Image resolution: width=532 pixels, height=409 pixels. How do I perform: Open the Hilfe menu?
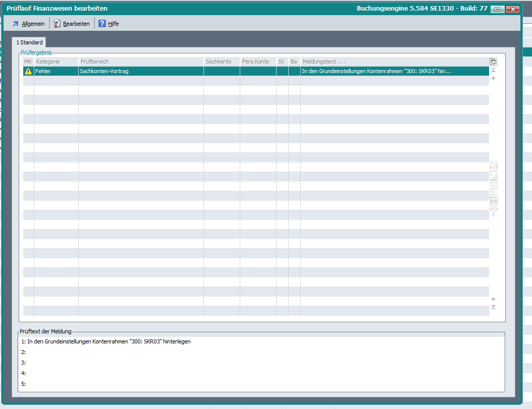click(x=109, y=24)
